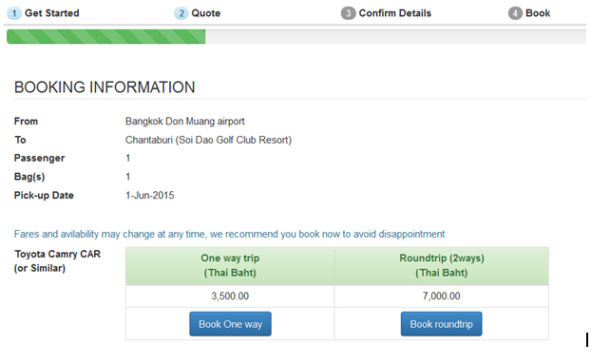Click the 1-Jun-2015 pick-up date
The image size is (591, 364).
click(149, 196)
